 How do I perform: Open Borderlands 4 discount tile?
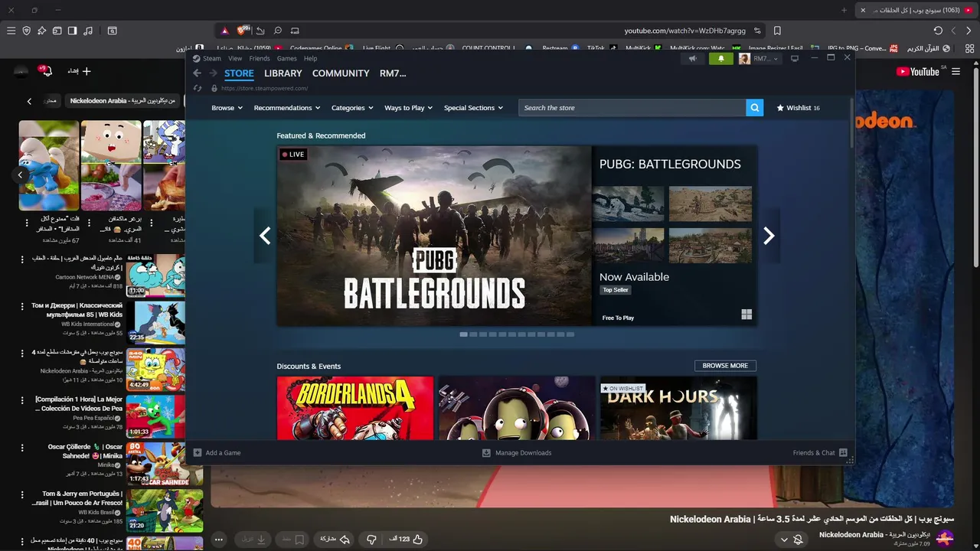point(355,408)
